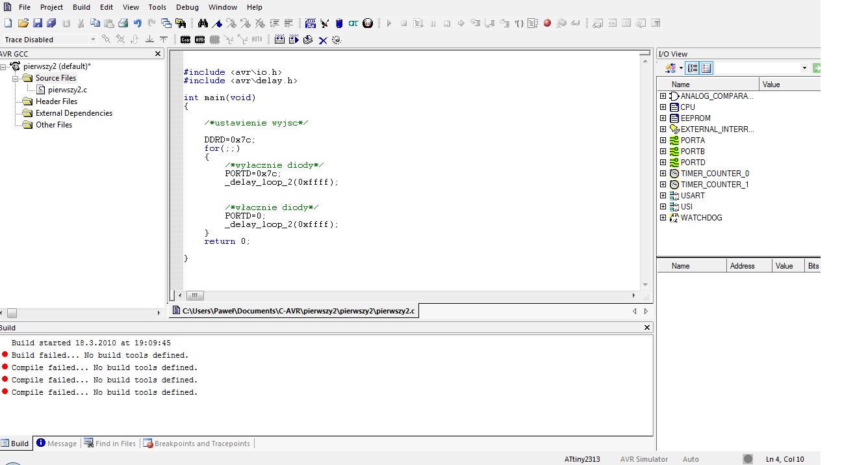The image size is (868, 465).
Task: Click the Find binoculars icon
Action: tap(203, 23)
